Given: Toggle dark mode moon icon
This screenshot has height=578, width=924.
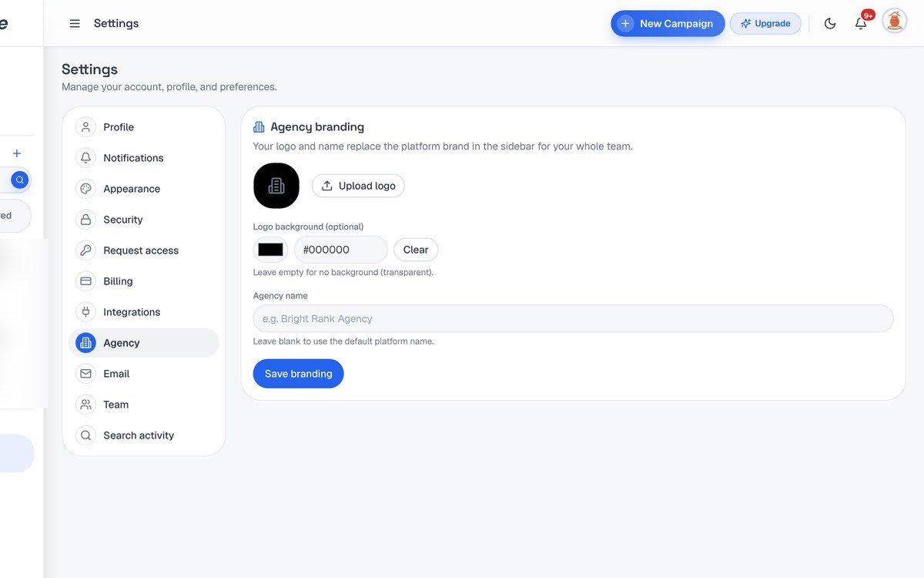Looking at the screenshot, I should 830,23.
